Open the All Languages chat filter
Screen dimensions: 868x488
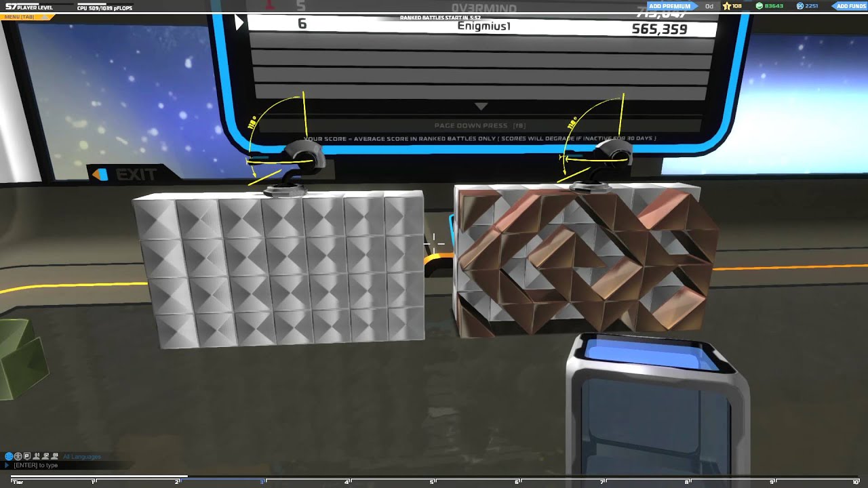click(81, 457)
